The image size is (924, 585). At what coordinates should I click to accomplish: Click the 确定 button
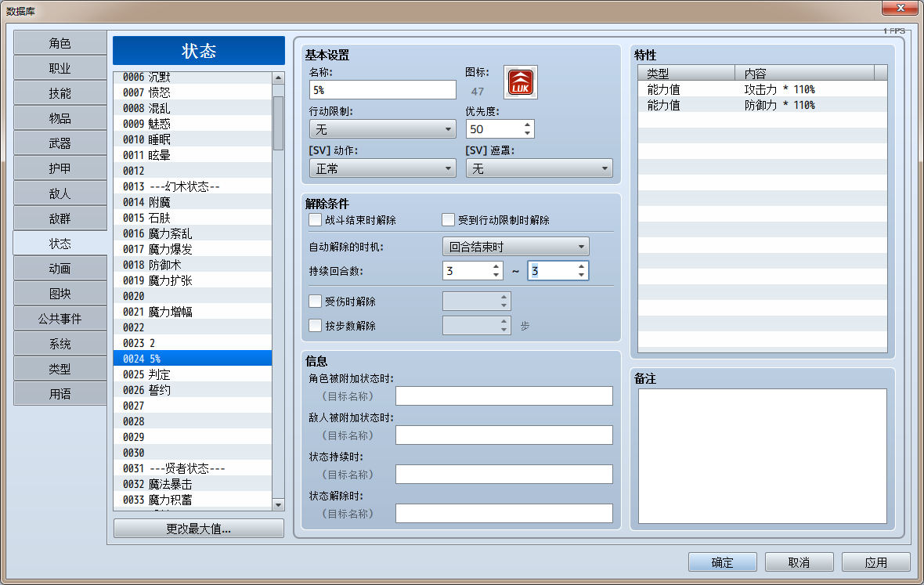(x=723, y=562)
